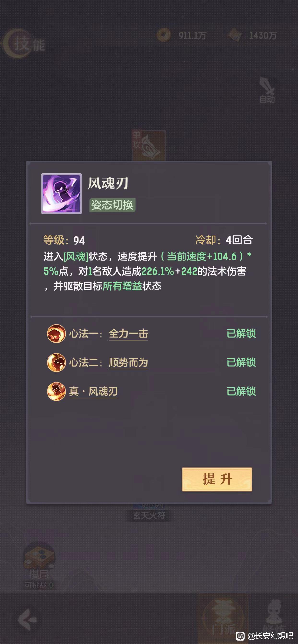Image resolution: width=298 pixels, height=644 pixels.
Task: Tap the 真·风魂刃 round icon
Action: 56,391
